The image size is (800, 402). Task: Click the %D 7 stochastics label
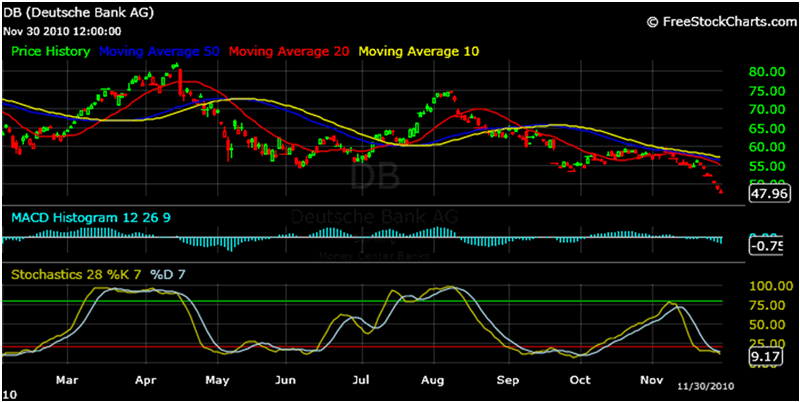click(x=168, y=274)
